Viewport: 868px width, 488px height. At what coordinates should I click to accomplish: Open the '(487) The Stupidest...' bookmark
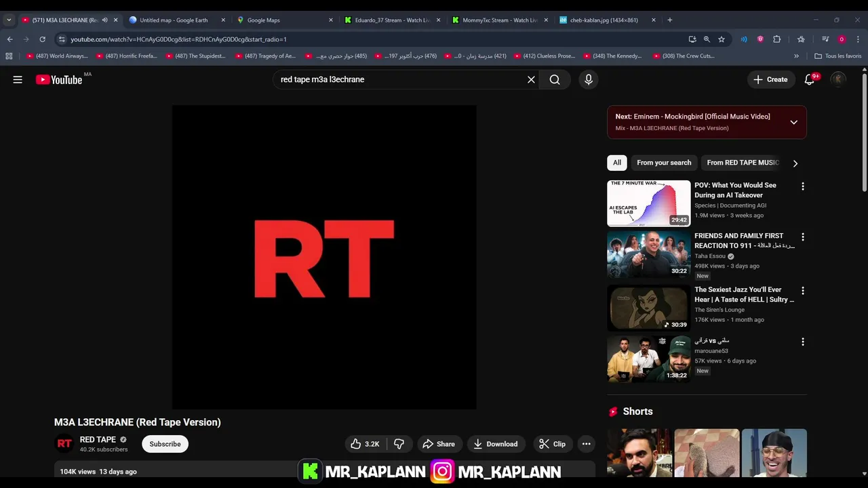pyautogui.click(x=195, y=56)
